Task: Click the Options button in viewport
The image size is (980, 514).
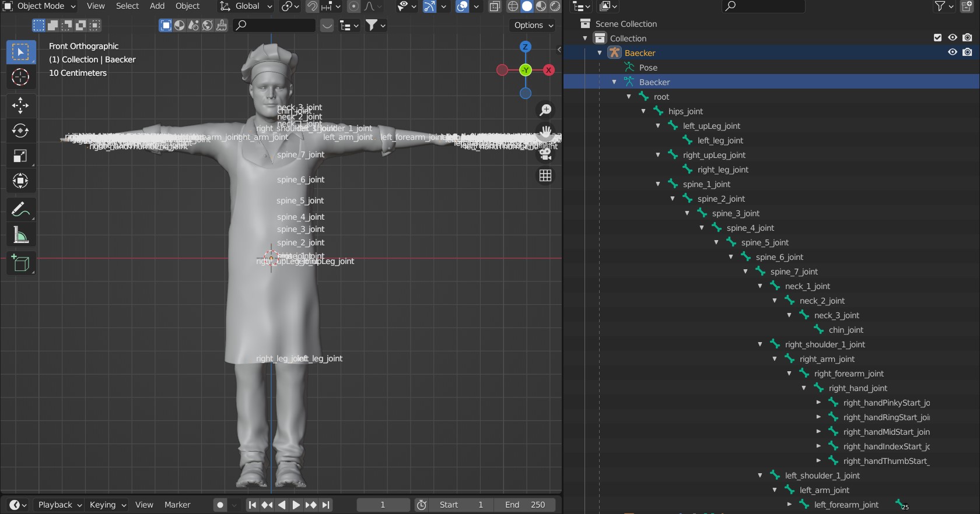Action: [x=533, y=25]
